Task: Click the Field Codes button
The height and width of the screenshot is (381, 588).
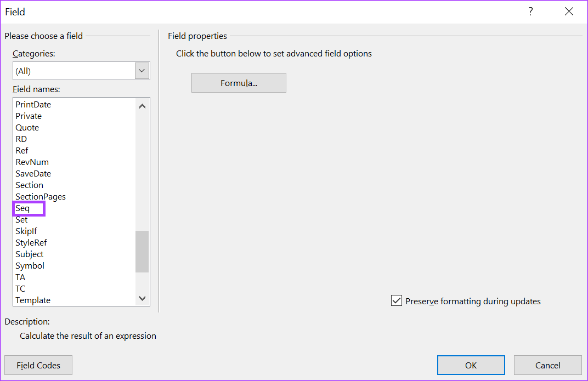Action: [x=38, y=365]
